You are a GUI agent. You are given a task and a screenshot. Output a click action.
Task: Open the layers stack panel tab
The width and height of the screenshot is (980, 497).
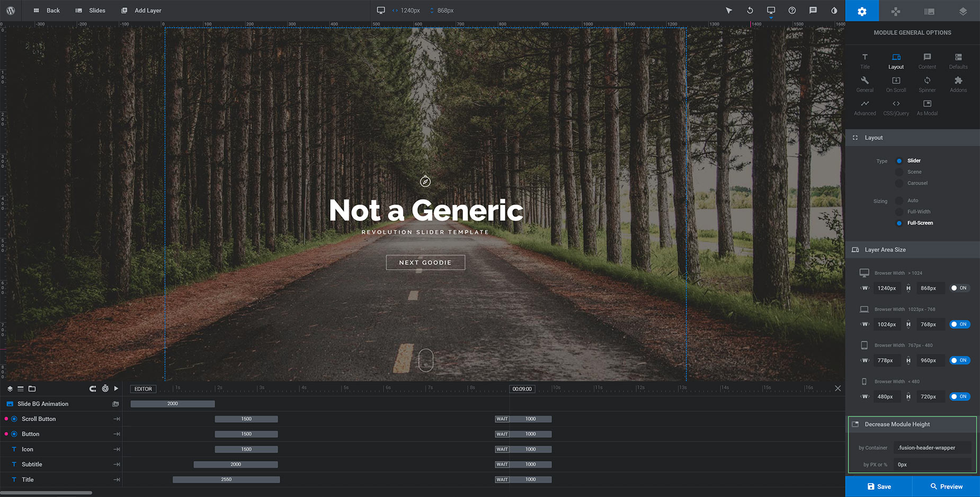tap(963, 11)
